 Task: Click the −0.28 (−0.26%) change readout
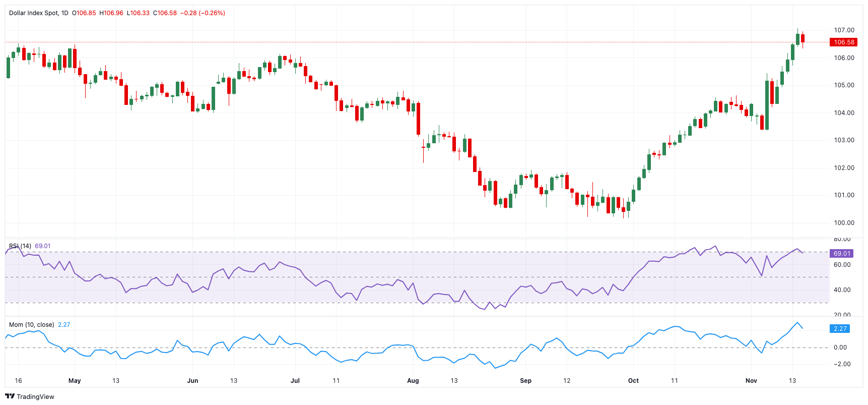pyautogui.click(x=203, y=13)
